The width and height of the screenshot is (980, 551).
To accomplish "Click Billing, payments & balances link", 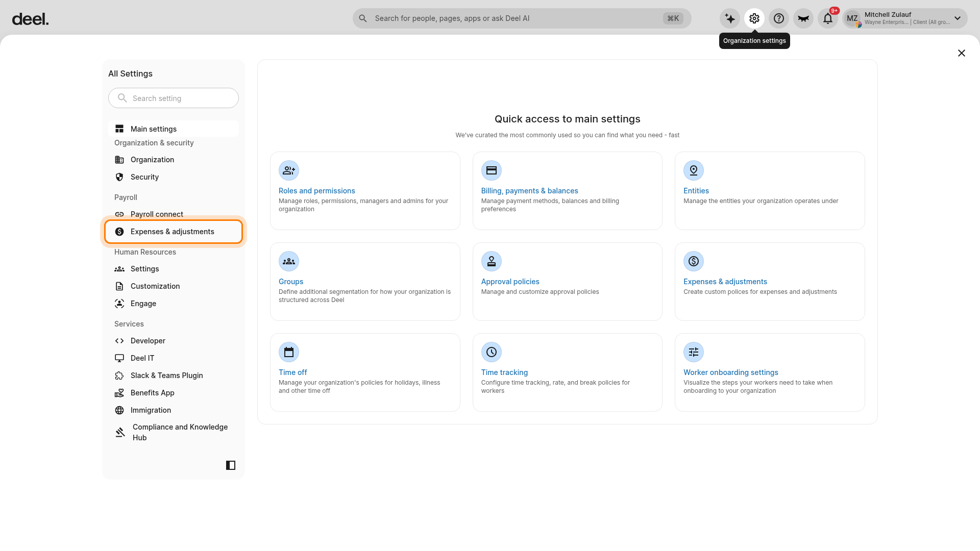I will pyautogui.click(x=529, y=191).
